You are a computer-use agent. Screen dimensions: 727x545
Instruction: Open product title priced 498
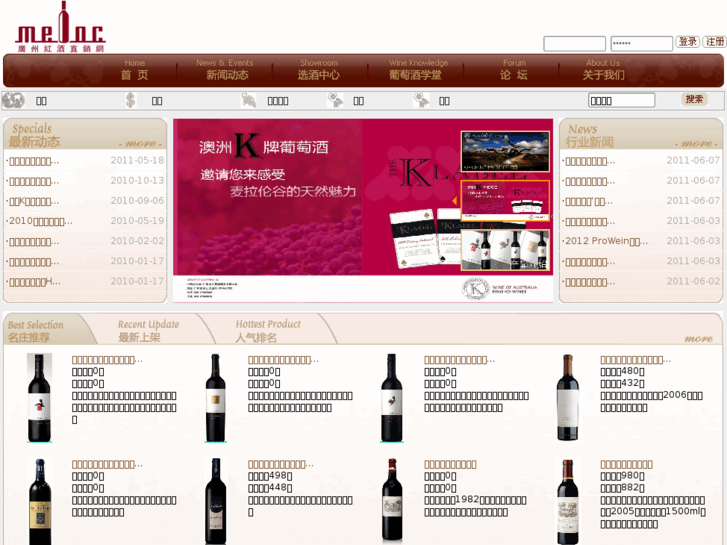(x=281, y=464)
